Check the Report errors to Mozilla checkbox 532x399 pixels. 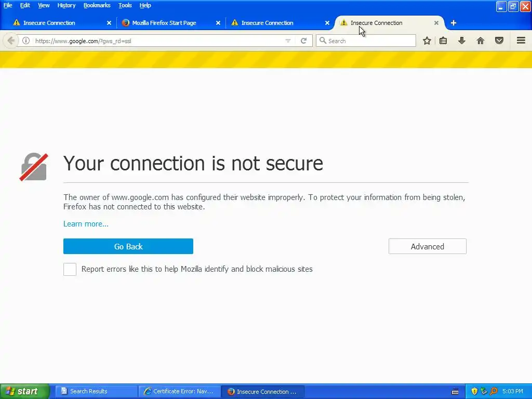[70, 270]
